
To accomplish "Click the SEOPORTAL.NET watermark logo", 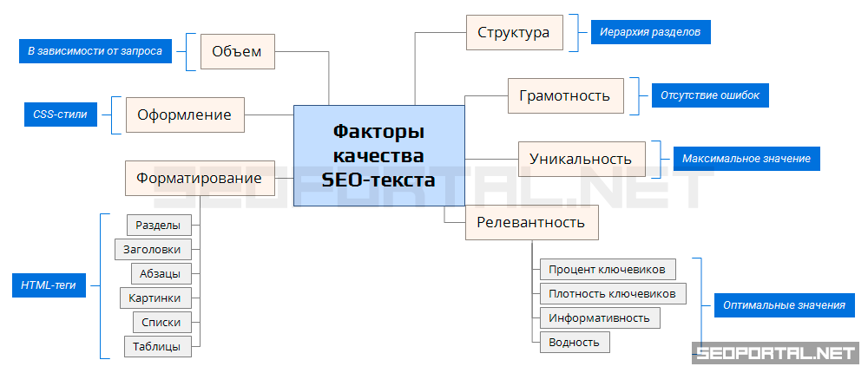I will 776,353.
